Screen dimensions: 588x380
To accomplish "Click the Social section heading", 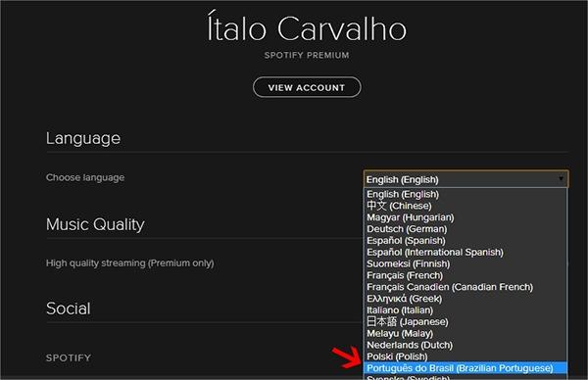I will pyautogui.click(x=69, y=309).
